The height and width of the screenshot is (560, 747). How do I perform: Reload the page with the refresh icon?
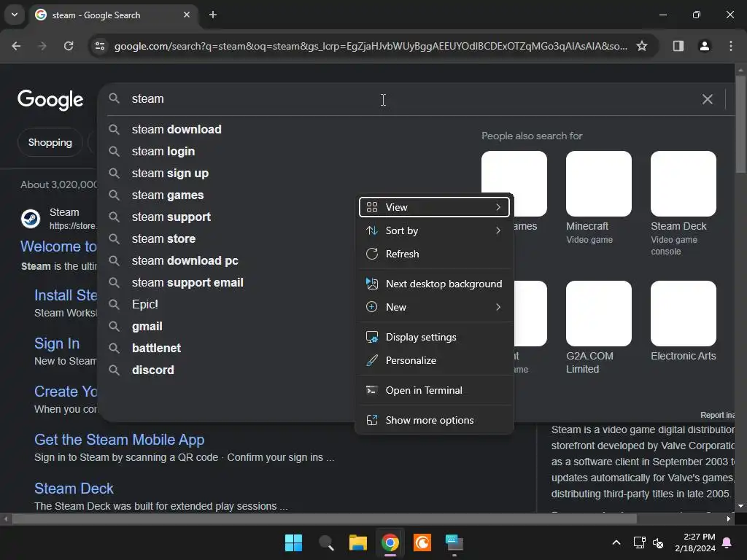(x=69, y=46)
